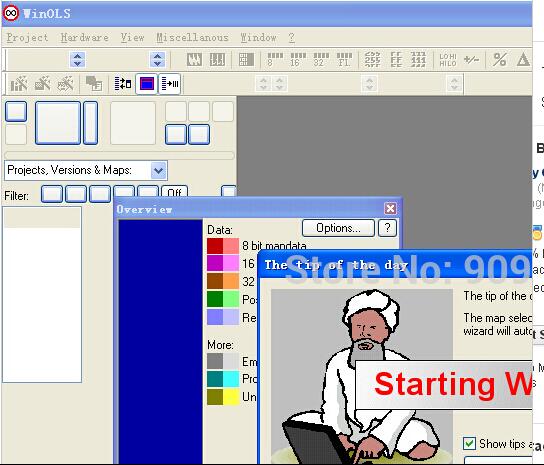Click the teal swatch under More
544x465 pixels.
(x=215, y=379)
